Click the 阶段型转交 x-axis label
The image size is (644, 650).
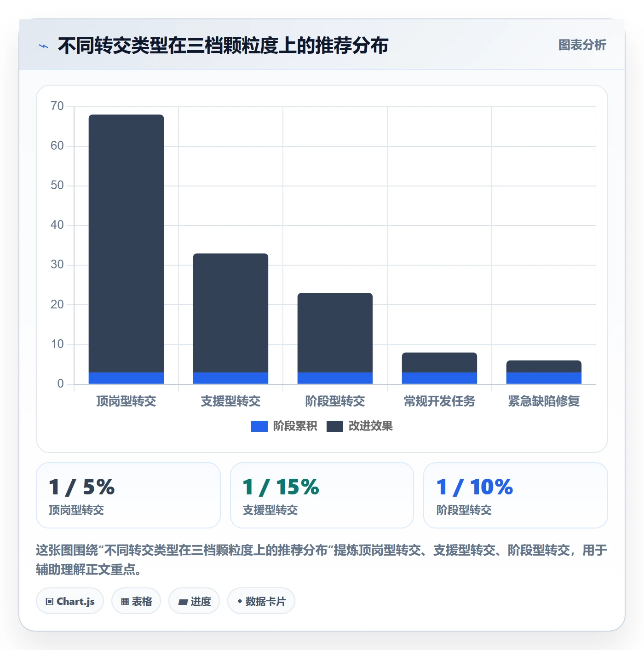point(335,401)
